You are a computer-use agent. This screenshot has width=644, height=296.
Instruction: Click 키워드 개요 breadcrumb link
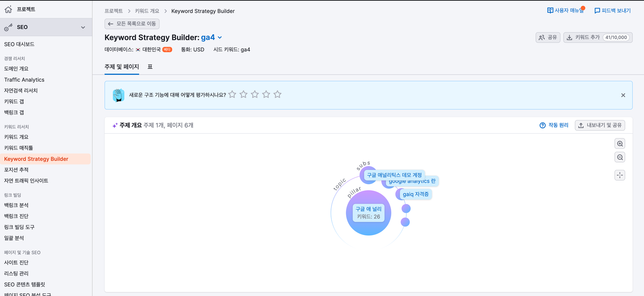click(x=147, y=11)
